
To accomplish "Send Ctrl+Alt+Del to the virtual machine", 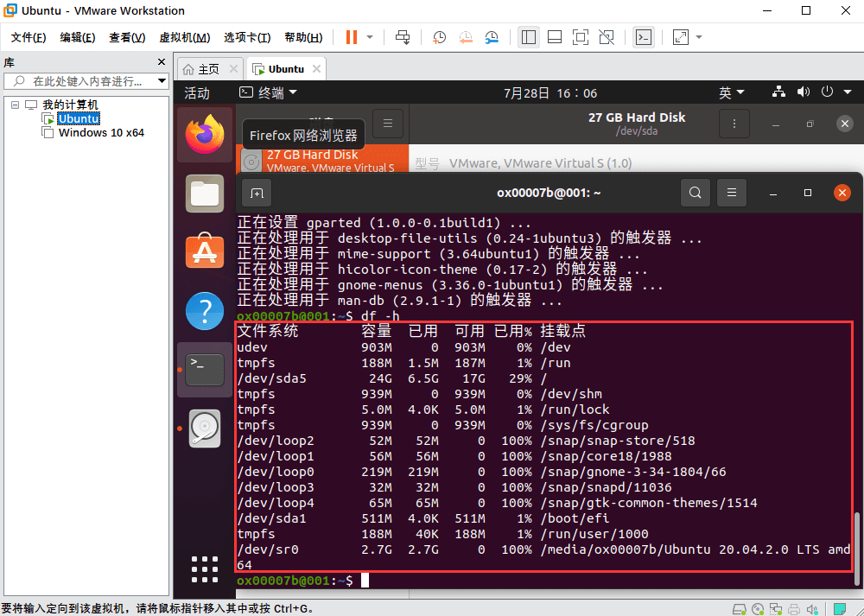I will (403, 37).
